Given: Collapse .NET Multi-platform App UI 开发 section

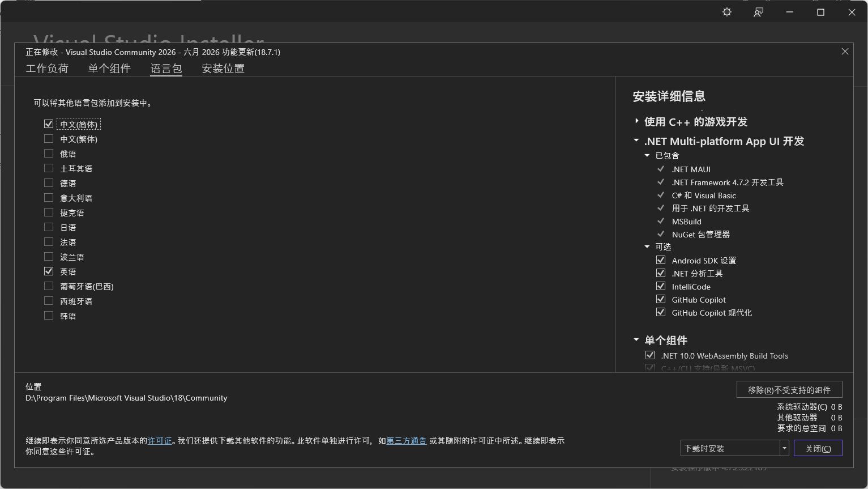Looking at the screenshot, I should pos(636,141).
